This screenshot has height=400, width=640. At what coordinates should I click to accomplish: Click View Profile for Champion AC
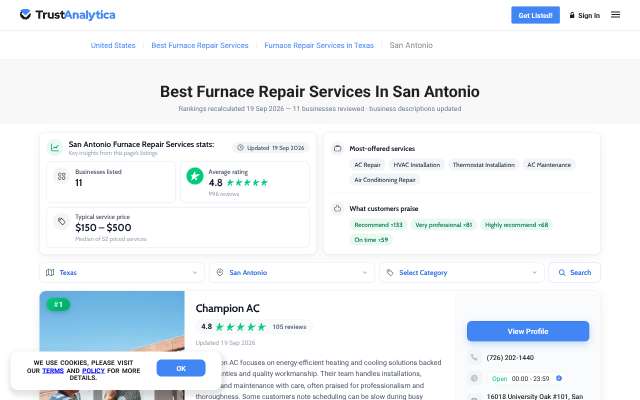click(x=528, y=331)
